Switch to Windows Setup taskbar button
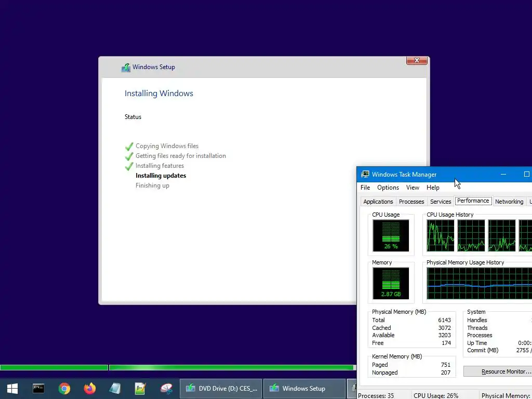Viewport: 532px width, 399px height. [x=304, y=389]
